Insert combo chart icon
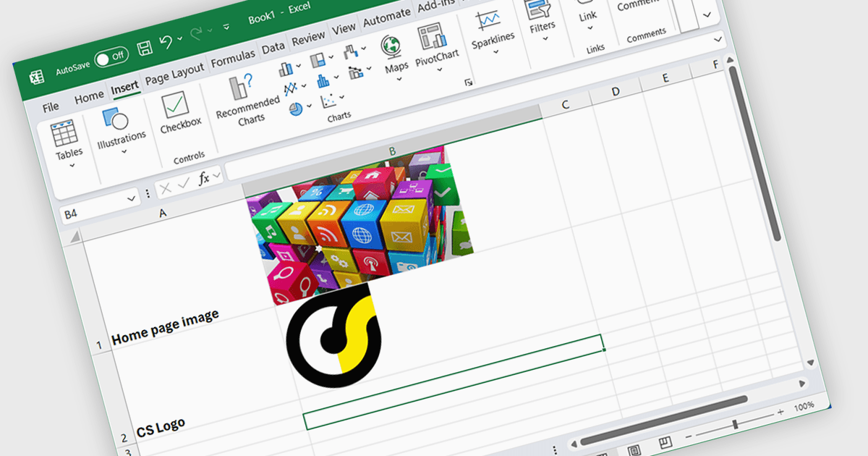This screenshot has width=868, height=456. point(356,72)
